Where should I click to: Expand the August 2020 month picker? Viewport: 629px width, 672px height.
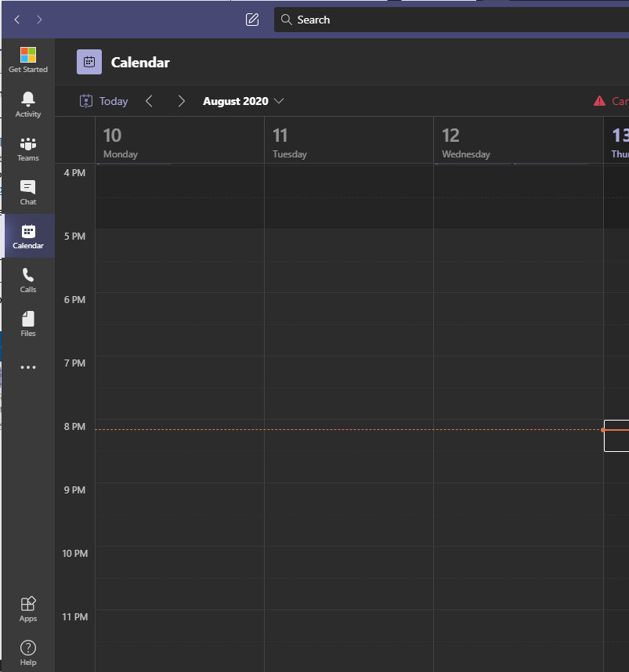[x=243, y=101]
